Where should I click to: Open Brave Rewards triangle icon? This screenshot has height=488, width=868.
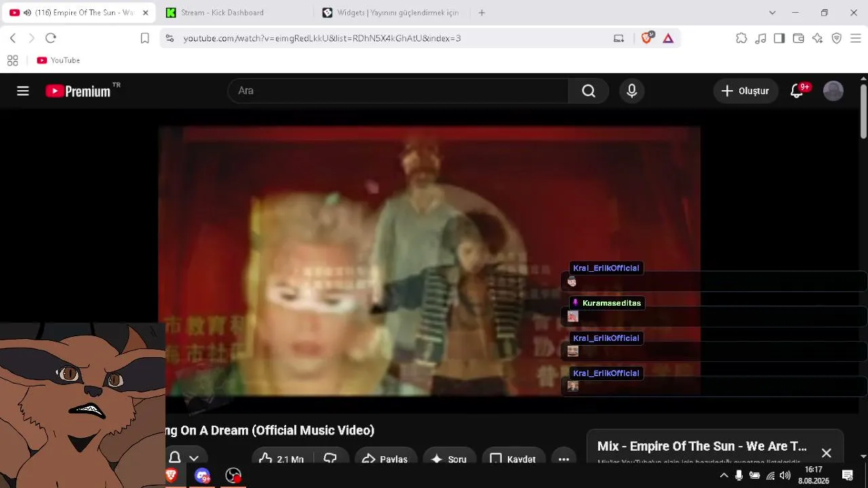coord(669,38)
